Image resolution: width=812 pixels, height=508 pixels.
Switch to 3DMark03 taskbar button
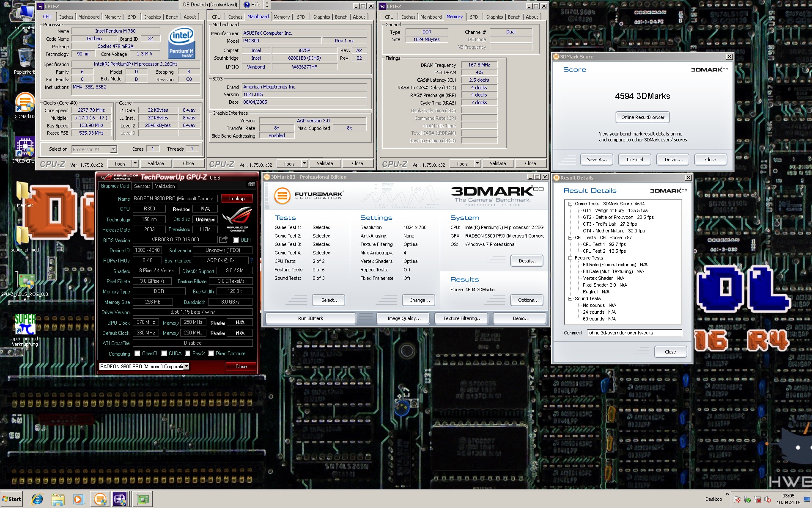point(100,500)
